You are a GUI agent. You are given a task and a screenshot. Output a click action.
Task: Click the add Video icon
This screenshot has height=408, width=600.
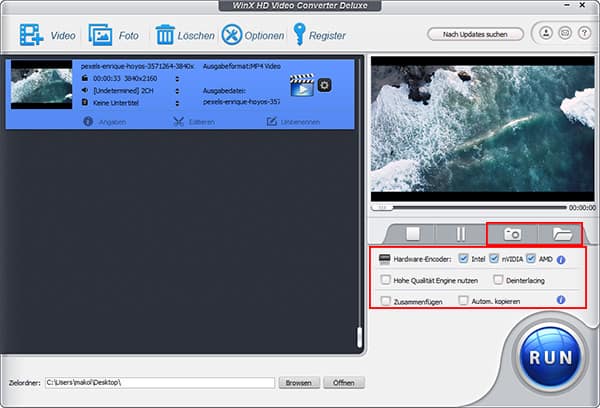click(31, 35)
